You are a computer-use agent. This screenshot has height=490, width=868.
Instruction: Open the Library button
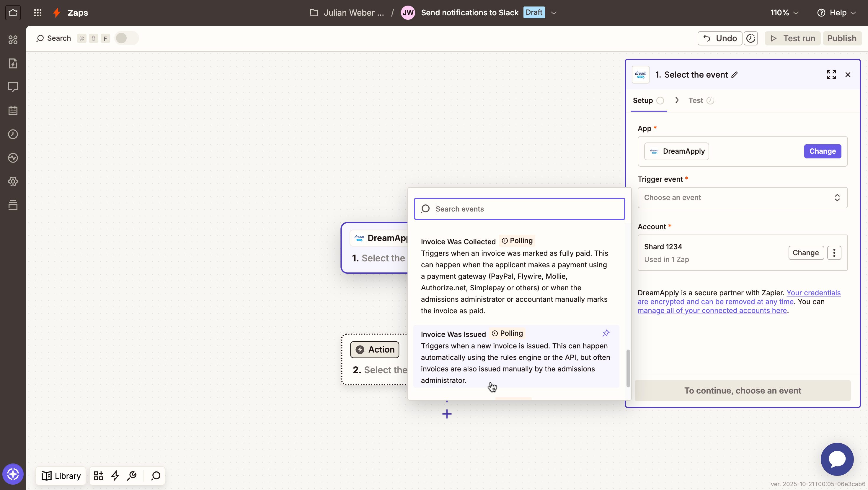pos(61,476)
